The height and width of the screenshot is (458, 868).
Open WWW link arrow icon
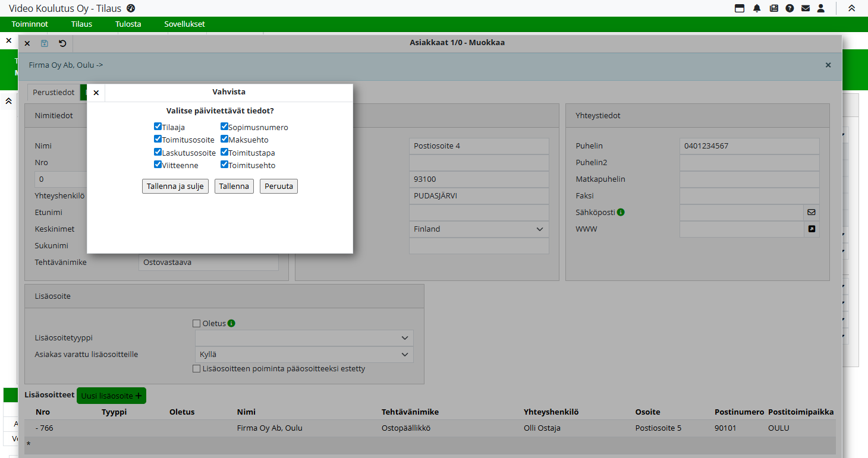tap(811, 229)
